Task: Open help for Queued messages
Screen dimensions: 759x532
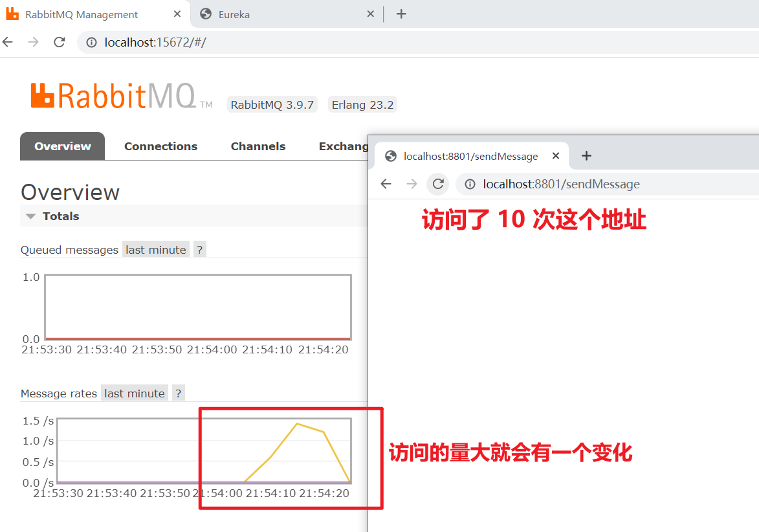Action: 199,250
